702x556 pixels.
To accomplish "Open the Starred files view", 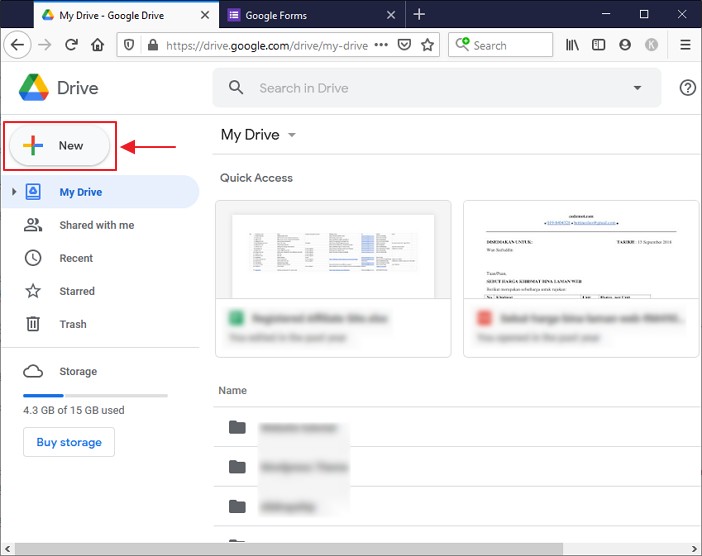I will pyautogui.click(x=77, y=291).
